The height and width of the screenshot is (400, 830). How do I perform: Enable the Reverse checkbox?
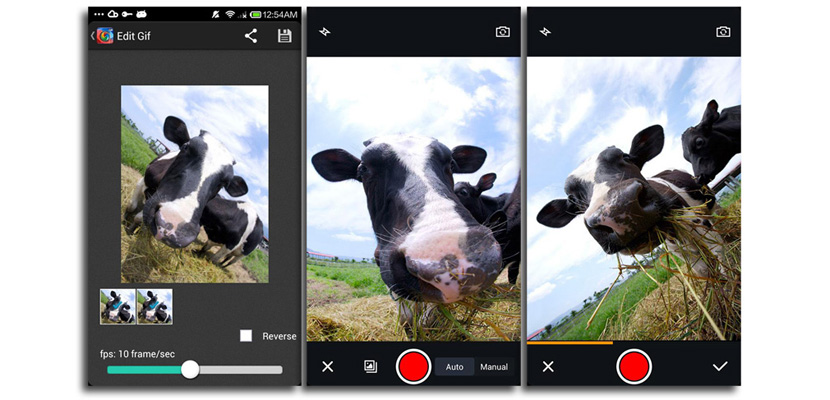pos(246,336)
